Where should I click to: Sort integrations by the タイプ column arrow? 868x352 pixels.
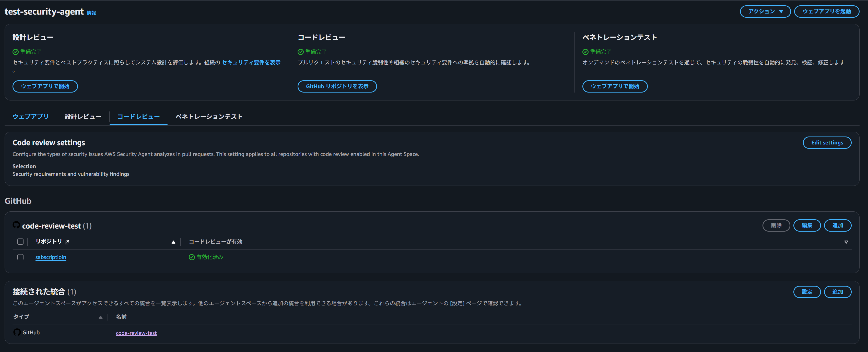pos(100,317)
